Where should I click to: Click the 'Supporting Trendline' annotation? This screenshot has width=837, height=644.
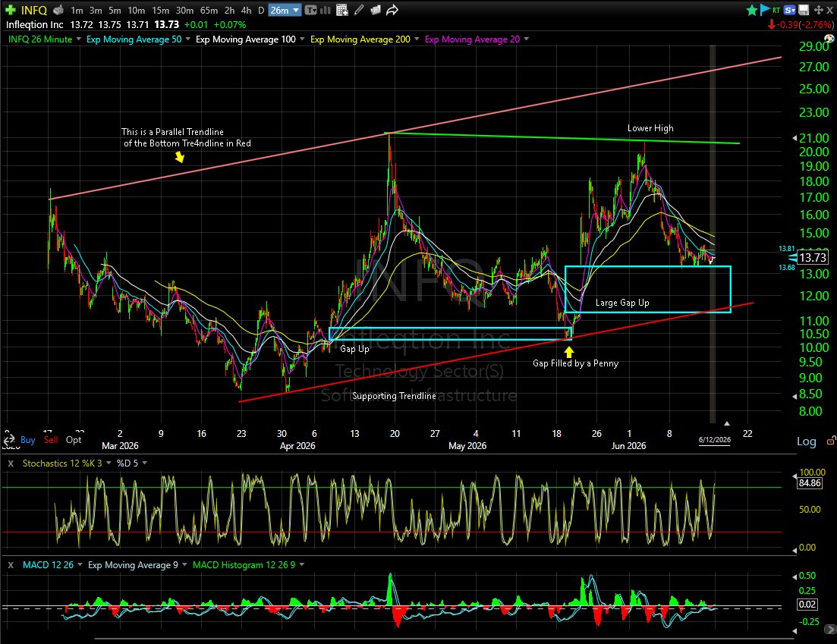tap(394, 395)
